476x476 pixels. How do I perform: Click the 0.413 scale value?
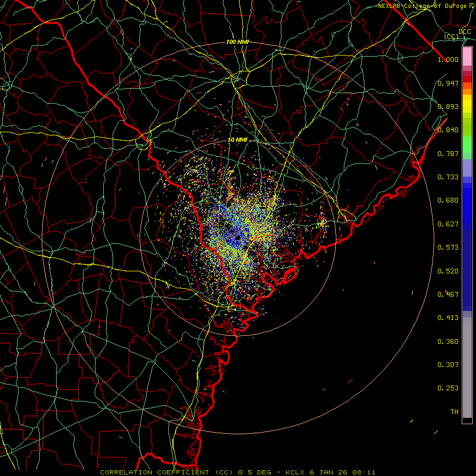click(448, 318)
